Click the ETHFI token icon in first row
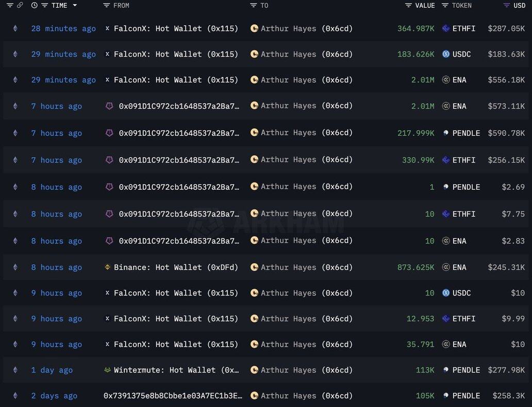This screenshot has height=407, width=532. [x=446, y=28]
